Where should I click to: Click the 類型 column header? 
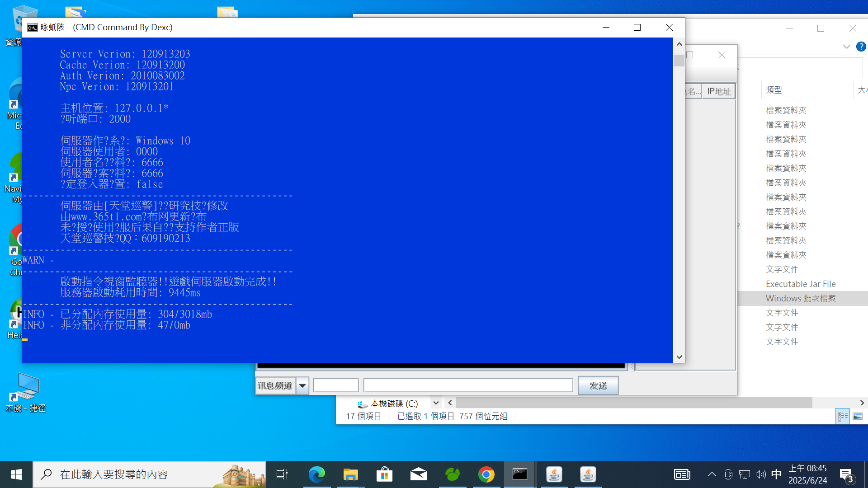(x=774, y=90)
